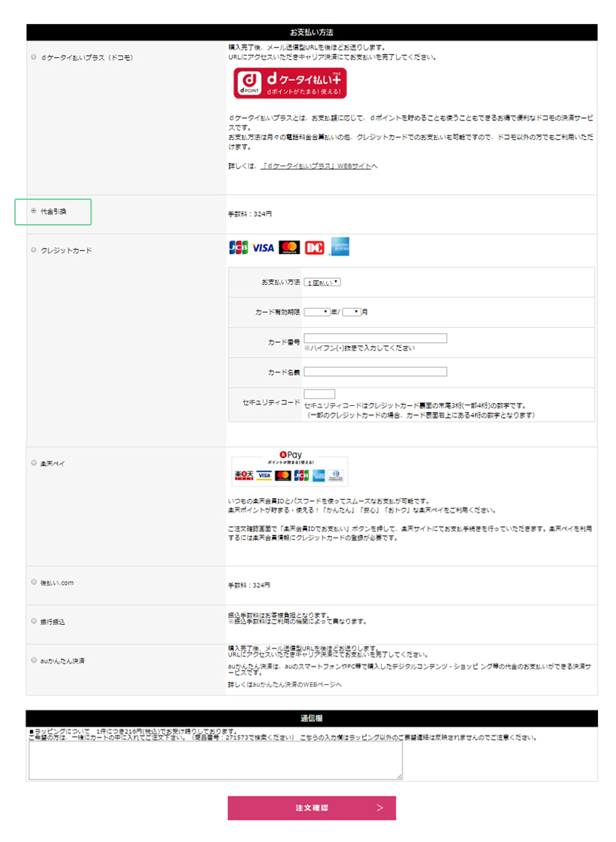Choose the クレジットカード radio option
The width and height of the screenshot is (616, 842).
(34, 250)
